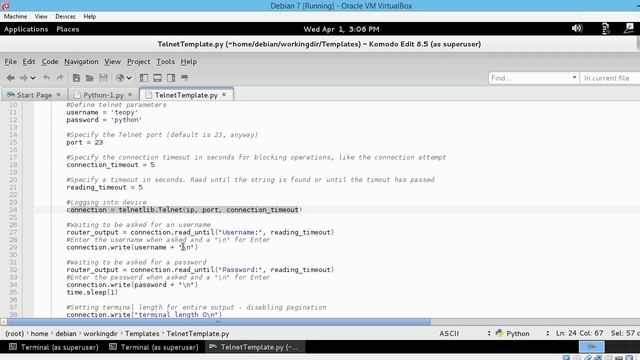Click the code line "connection_timeout = 5"
640x360 pixels.
[111, 165]
